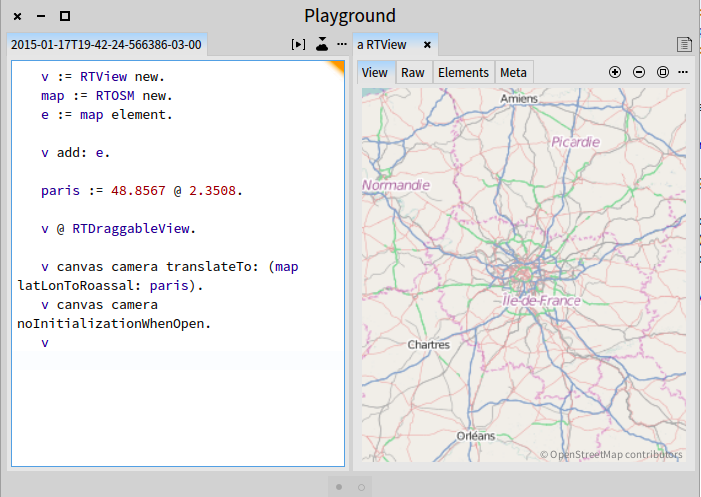Open the RTView three-dot overflow menu
Screen dimensions: 701x497
coord(683,73)
